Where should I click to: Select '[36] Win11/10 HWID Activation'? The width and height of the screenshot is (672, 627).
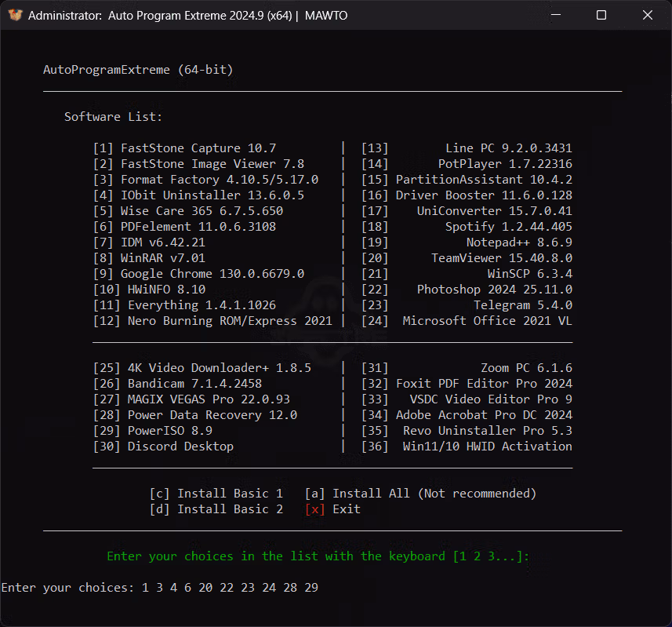coord(467,447)
